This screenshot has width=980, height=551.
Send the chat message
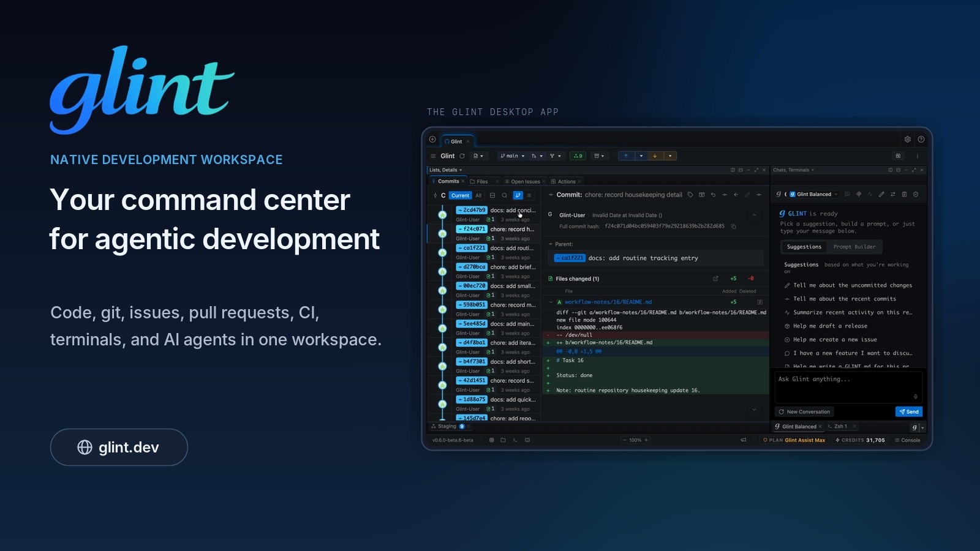pyautogui.click(x=909, y=412)
